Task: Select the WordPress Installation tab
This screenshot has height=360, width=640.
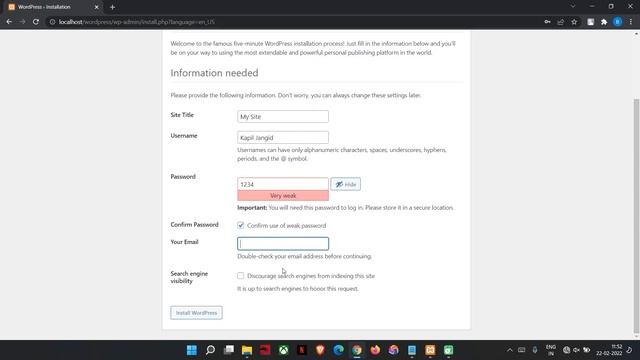Action: pyautogui.click(x=53, y=7)
